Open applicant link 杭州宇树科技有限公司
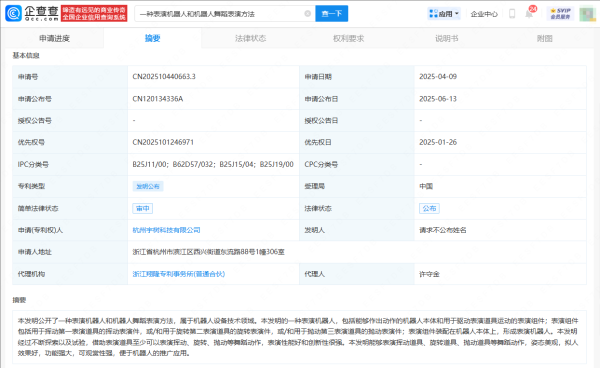 pos(166,230)
